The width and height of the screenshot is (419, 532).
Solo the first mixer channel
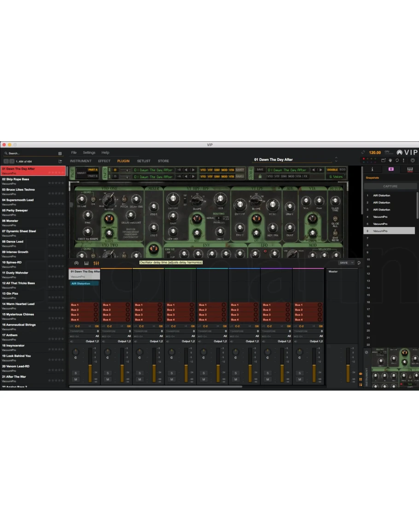pyautogui.click(x=76, y=373)
